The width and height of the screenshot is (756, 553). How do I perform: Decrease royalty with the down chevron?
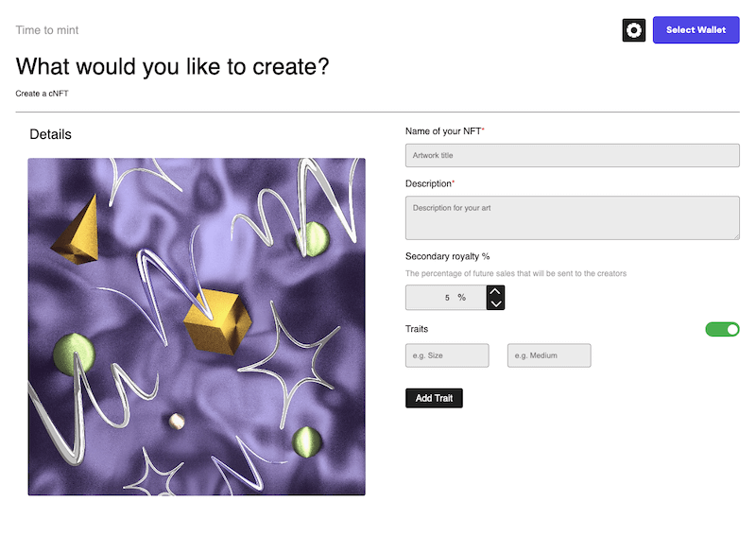point(495,303)
